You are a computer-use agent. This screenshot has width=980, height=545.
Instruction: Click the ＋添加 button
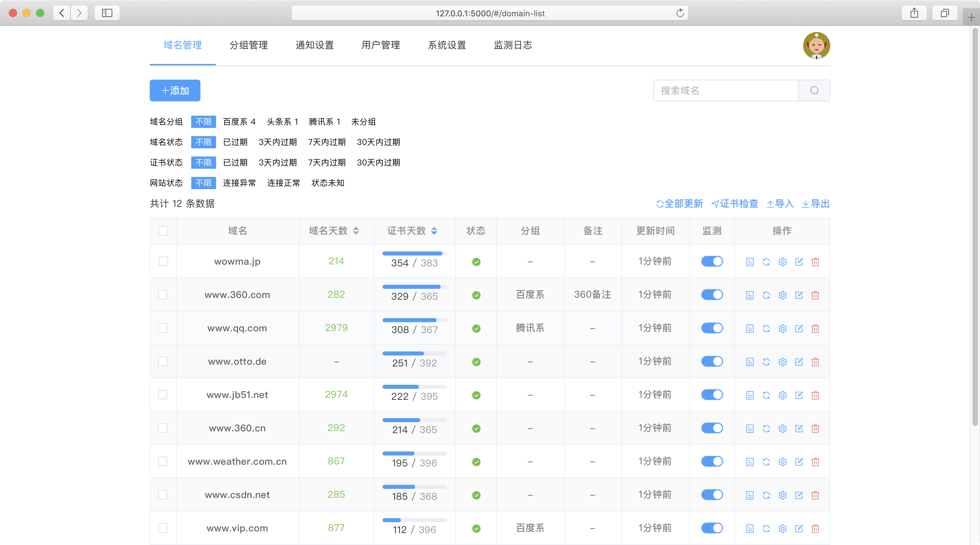(x=175, y=90)
